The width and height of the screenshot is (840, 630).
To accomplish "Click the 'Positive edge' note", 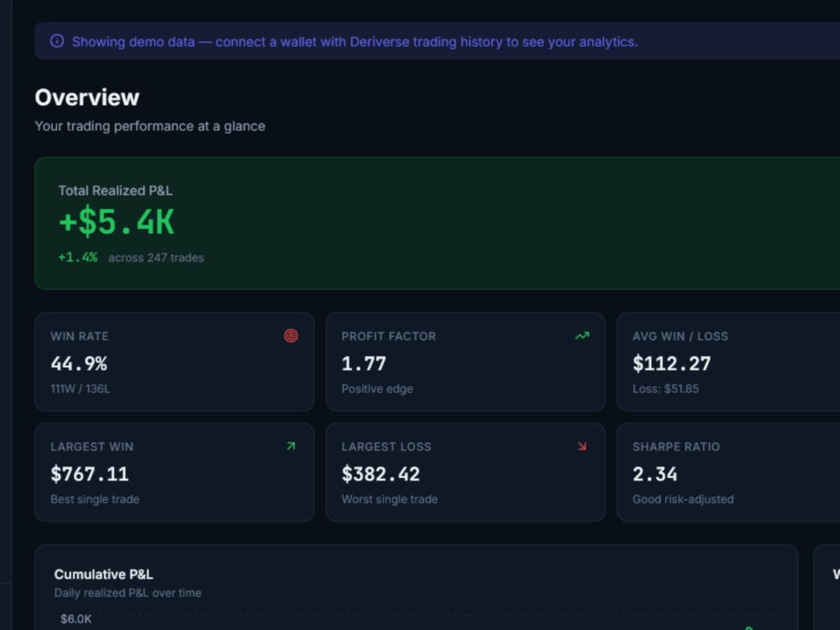I will tap(377, 389).
